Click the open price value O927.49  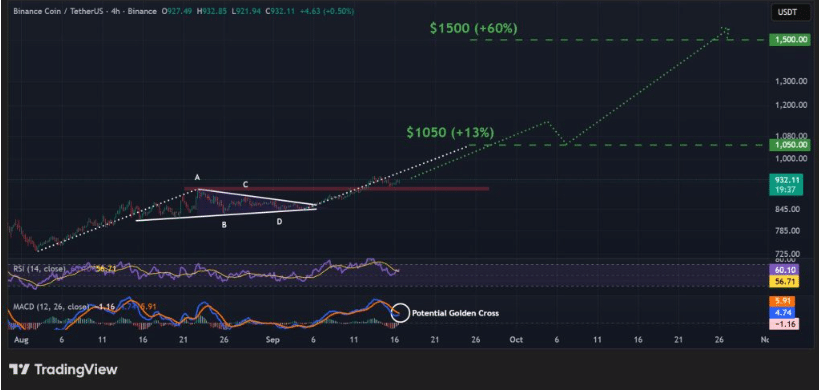tap(177, 11)
